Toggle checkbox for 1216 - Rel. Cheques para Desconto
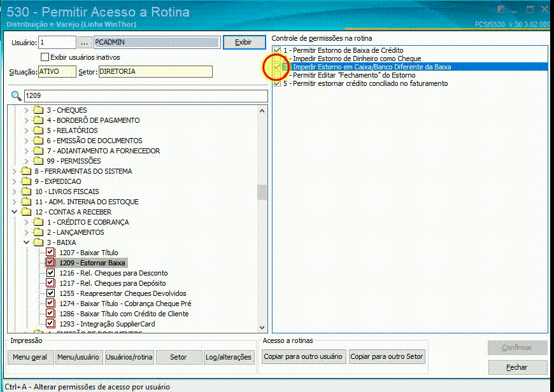The height and width of the screenshot is (392, 554). [x=50, y=273]
